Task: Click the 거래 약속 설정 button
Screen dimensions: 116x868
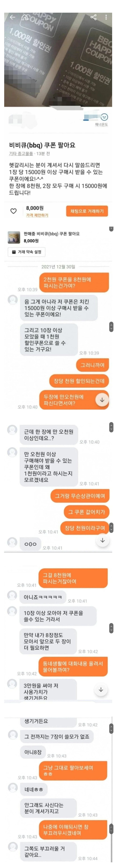Action: [x=27, y=252]
